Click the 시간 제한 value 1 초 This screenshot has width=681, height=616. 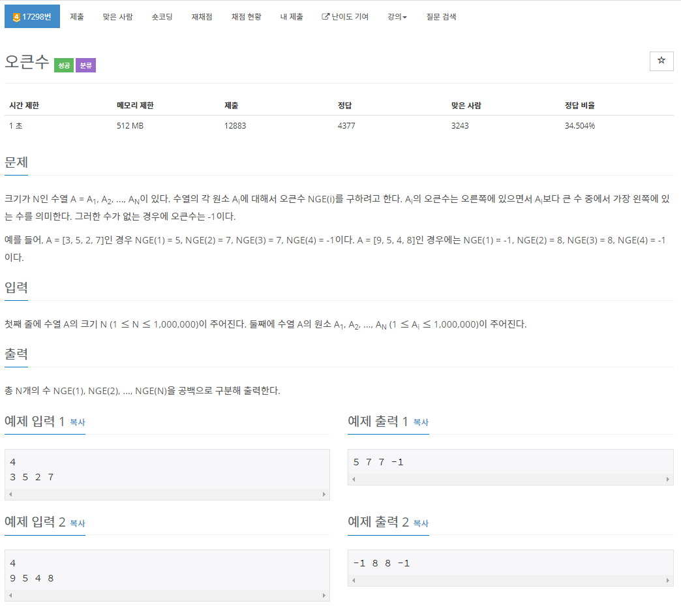(16, 126)
